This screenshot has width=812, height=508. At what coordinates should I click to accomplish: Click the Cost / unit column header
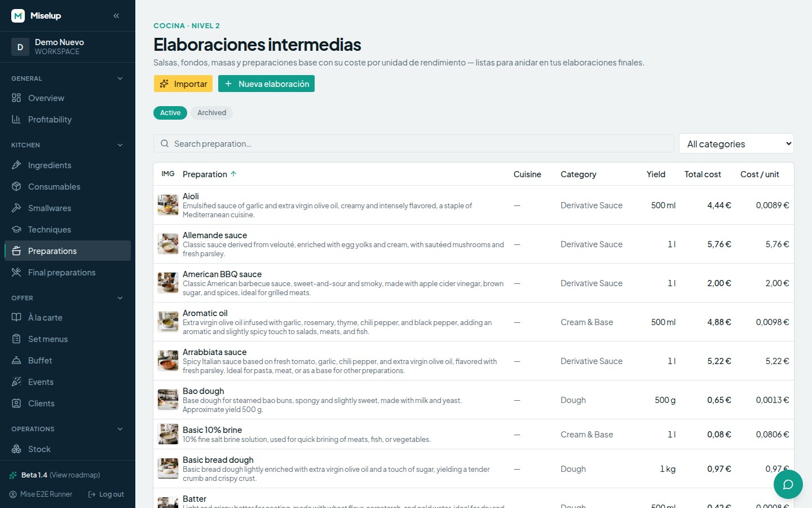pyautogui.click(x=760, y=174)
